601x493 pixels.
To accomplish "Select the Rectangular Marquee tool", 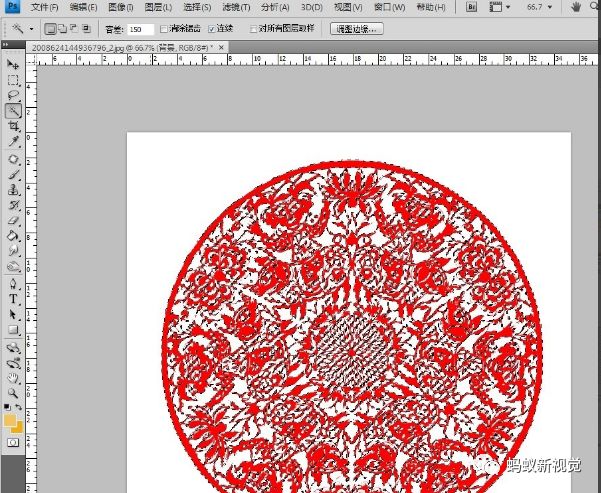I will tap(13, 80).
